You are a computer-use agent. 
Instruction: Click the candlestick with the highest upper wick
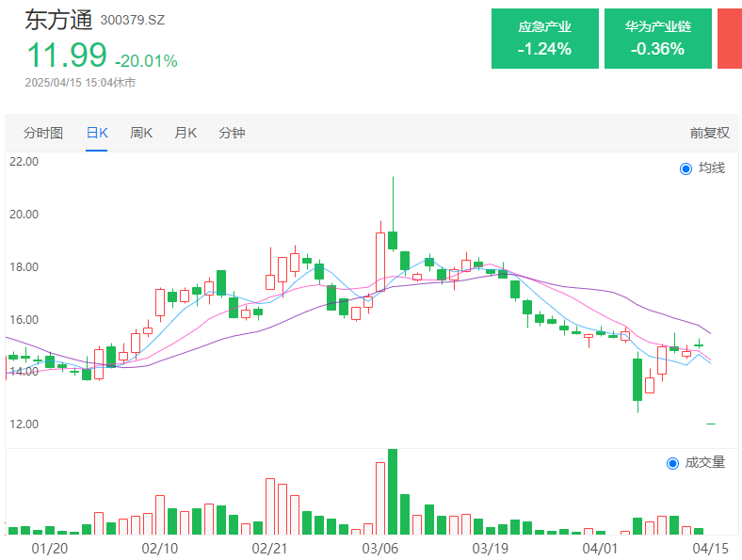pos(393,213)
